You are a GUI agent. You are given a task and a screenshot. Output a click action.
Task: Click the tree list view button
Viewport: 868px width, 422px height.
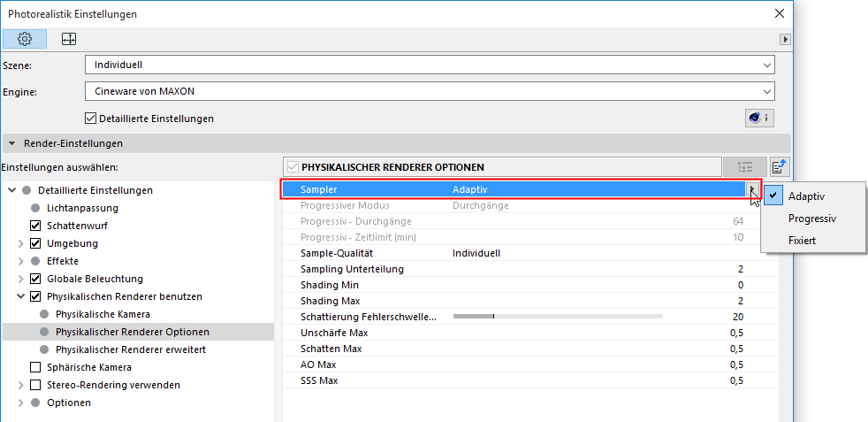[x=746, y=166]
